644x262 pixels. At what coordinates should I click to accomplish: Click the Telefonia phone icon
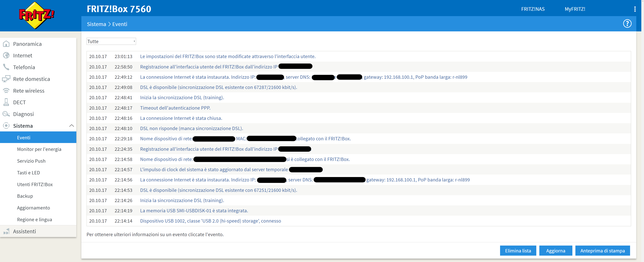pos(6,67)
